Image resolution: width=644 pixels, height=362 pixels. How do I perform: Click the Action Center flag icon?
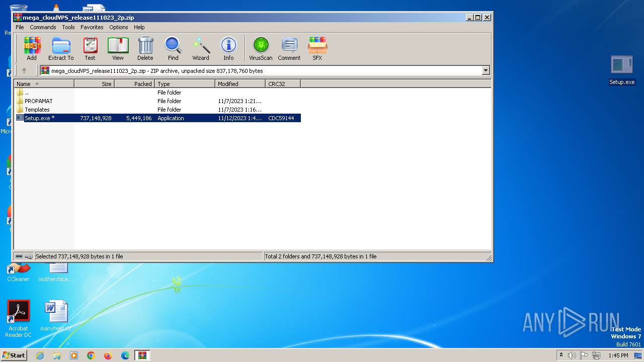coord(584,355)
